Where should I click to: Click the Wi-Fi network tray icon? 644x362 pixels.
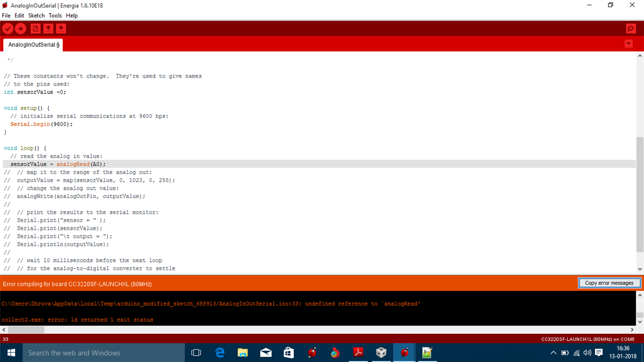click(576, 353)
